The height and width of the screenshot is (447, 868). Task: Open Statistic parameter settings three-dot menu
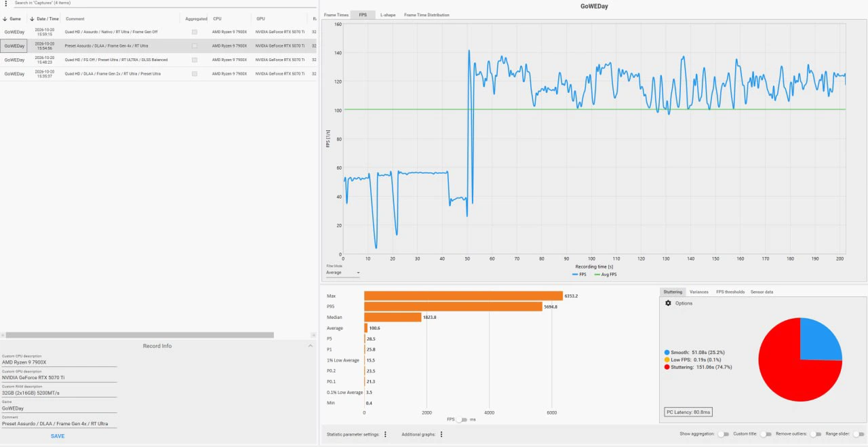(385, 434)
